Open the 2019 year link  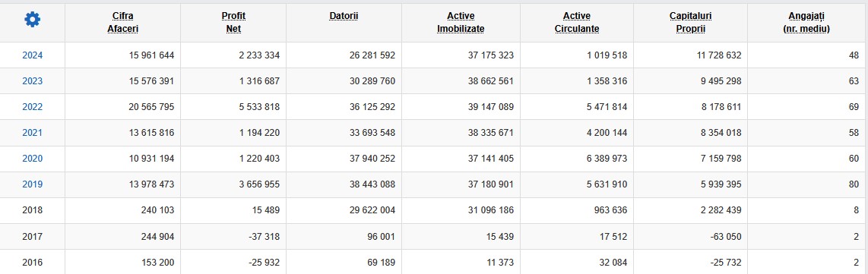[32, 184]
